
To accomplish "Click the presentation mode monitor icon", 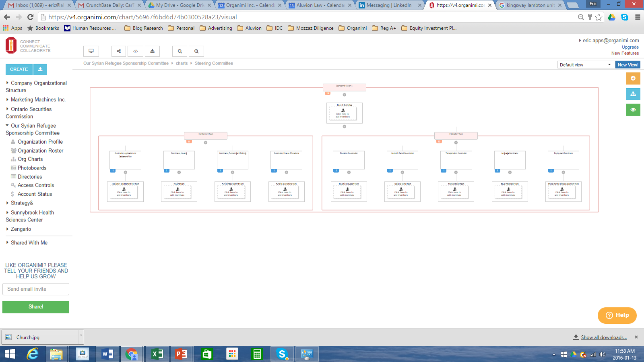I will 91,51.
